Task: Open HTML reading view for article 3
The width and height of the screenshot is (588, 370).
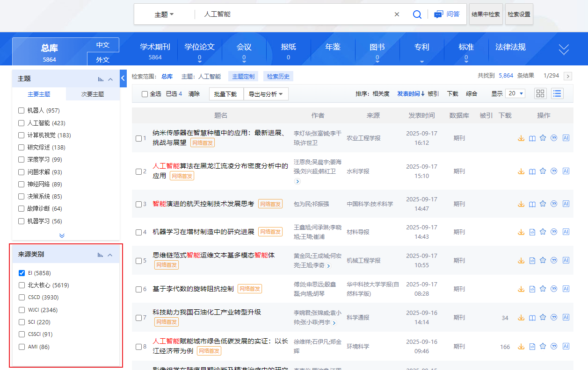Action: click(532, 204)
